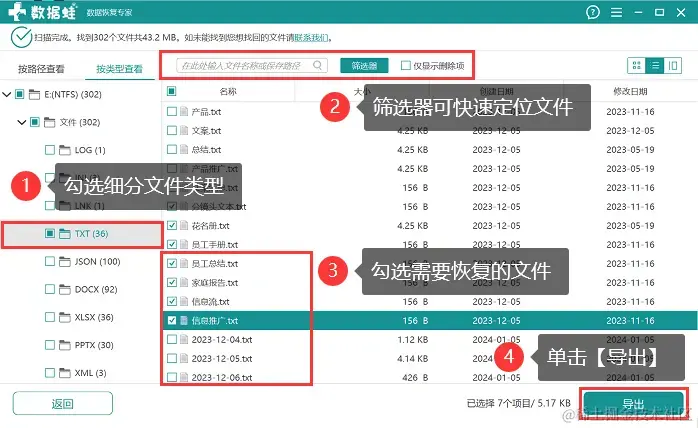Switch to large icon grid view
The width and height of the screenshot is (698, 428).
[637, 65]
